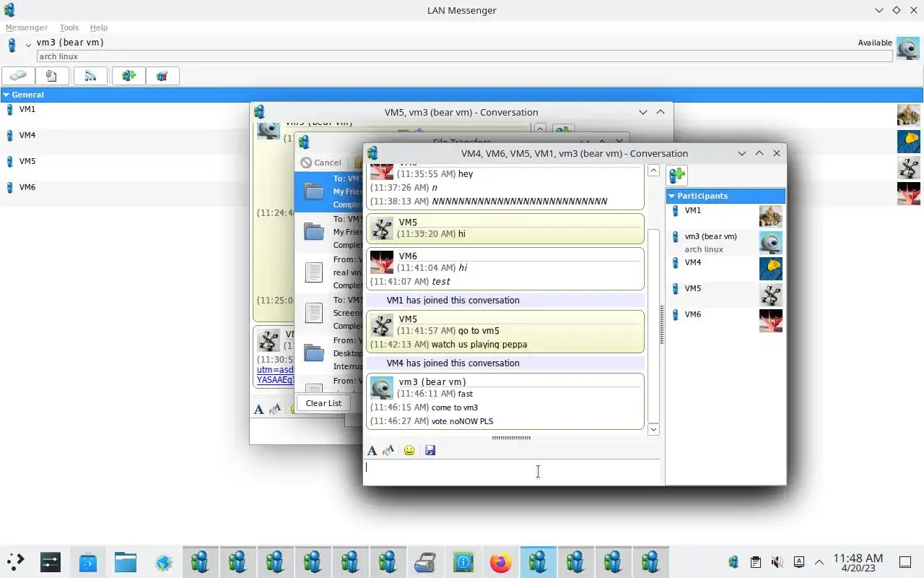The height and width of the screenshot is (578, 924).
Task: Open the Dolphin file manager taskbar icon
Action: click(x=126, y=562)
